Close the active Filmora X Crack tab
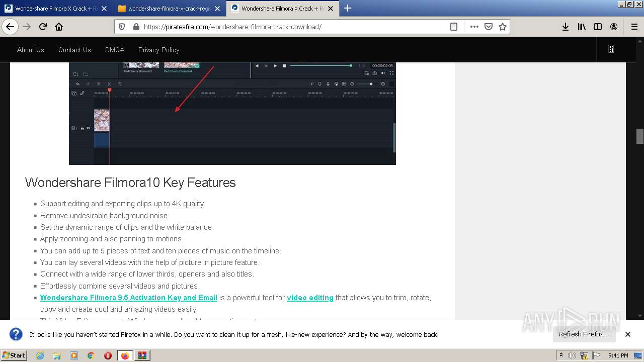The width and height of the screenshot is (644, 362). click(x=331, y=9)
